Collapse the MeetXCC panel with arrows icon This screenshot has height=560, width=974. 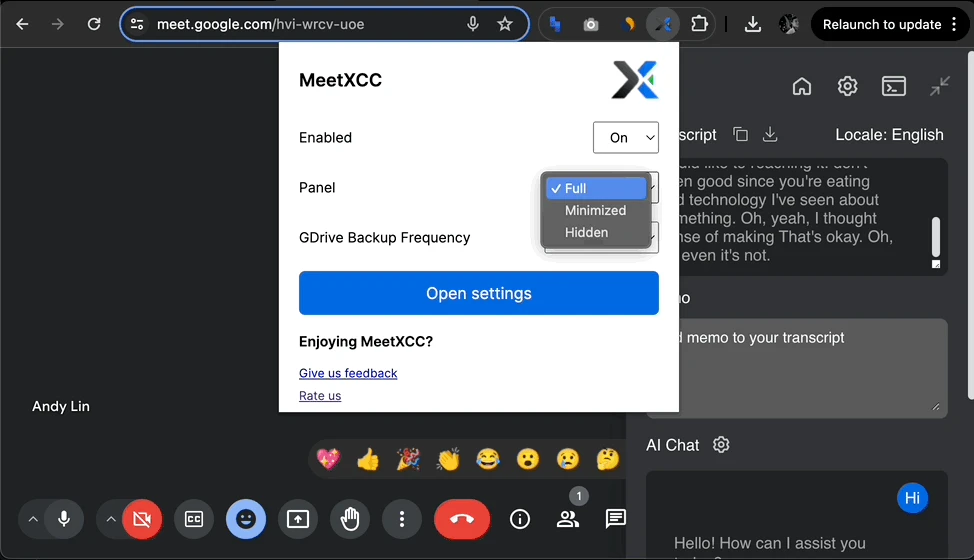940,86
